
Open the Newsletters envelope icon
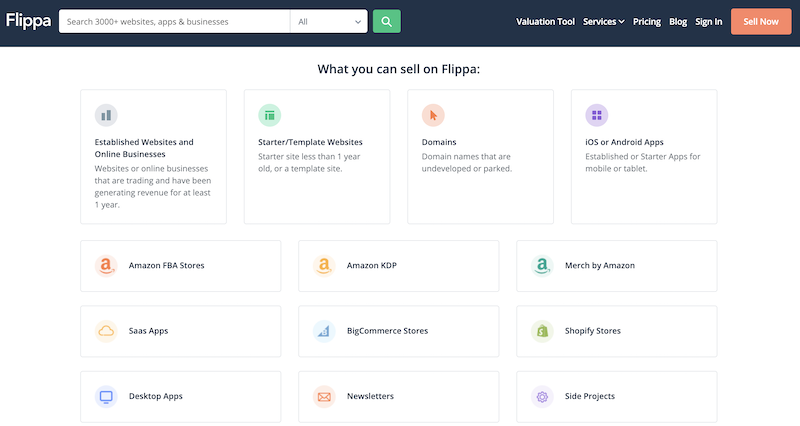coord(324,396)
